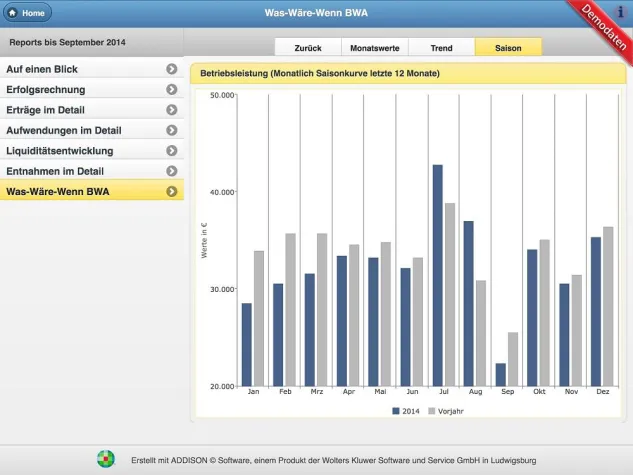The image size is (633, 475).
Task: Toggle the Vorjahr legend series
Action: coord(446,411)
